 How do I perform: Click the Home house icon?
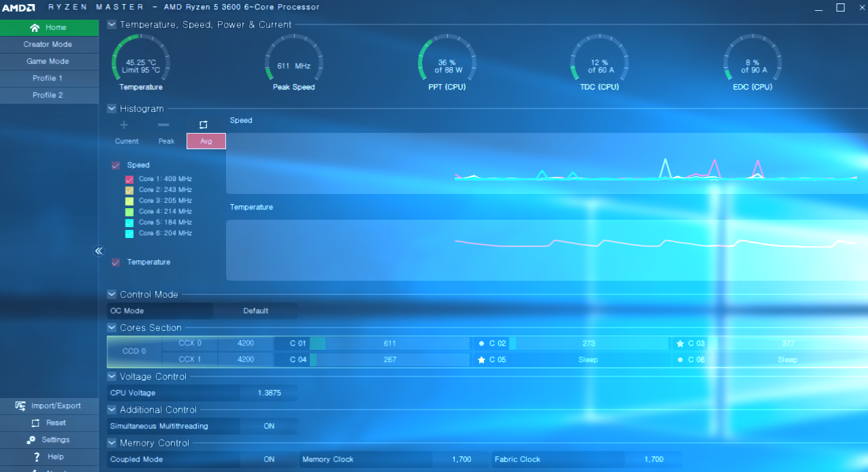[35, 28]
